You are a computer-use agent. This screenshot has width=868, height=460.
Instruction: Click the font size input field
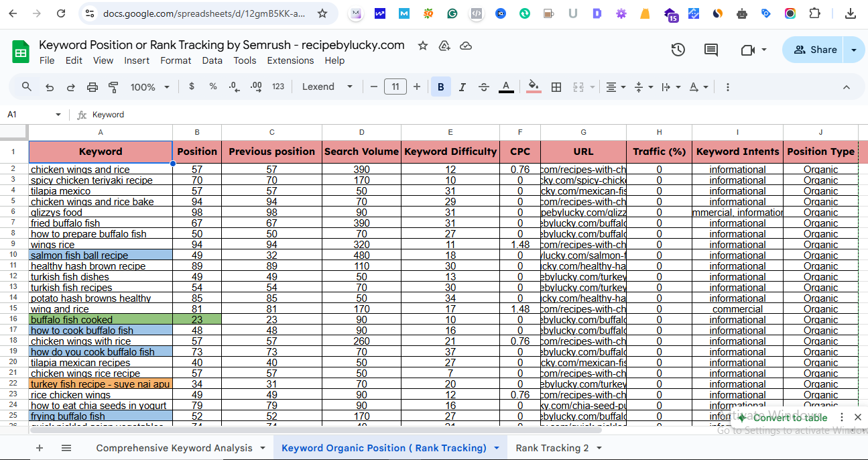point(395,87)
